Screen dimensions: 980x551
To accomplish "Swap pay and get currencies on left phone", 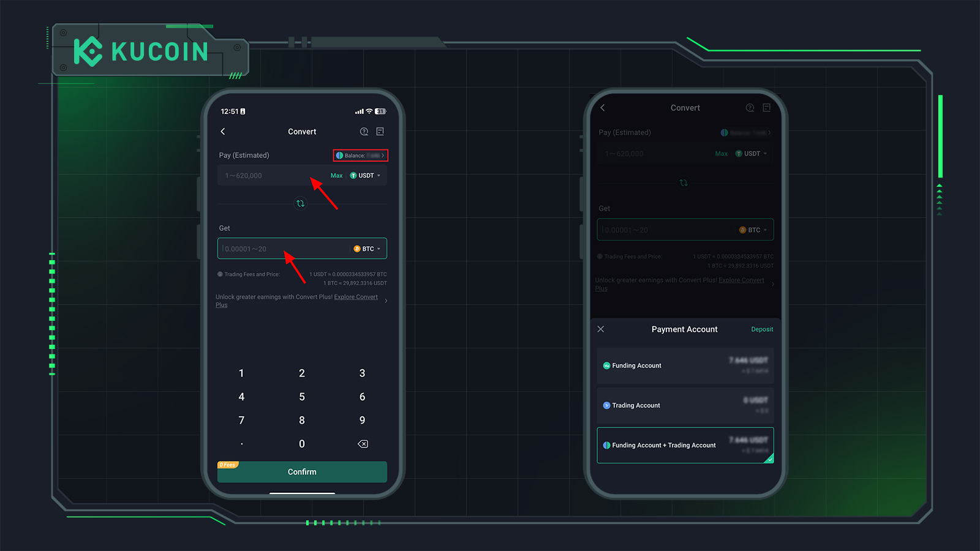I will [x=300, y=203].
